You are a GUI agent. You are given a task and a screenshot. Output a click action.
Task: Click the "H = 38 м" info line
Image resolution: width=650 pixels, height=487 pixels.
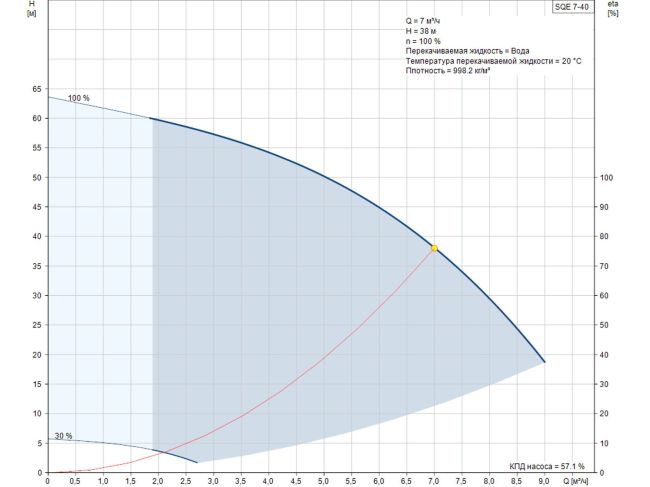[424, 31]
